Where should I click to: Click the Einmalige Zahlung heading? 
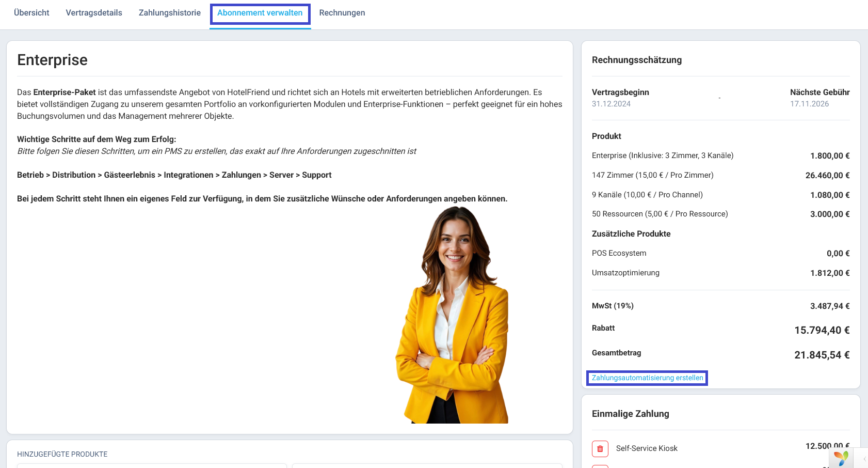pos(631,414)
